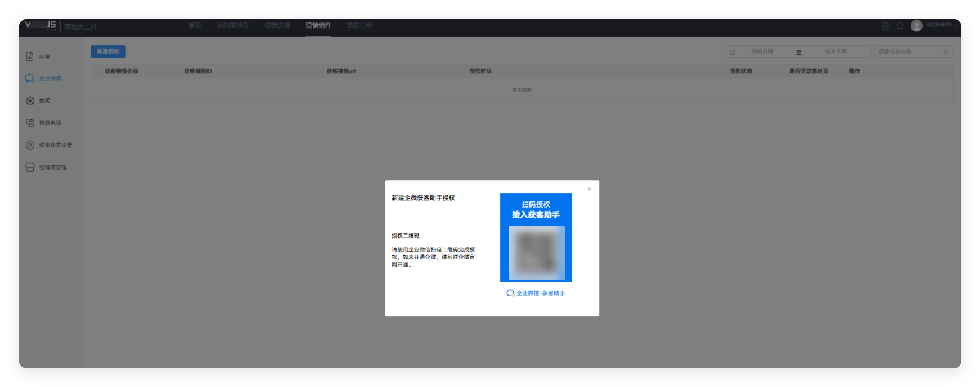
Task: Switch to 模板选择 tab
Action: (277, 26)
